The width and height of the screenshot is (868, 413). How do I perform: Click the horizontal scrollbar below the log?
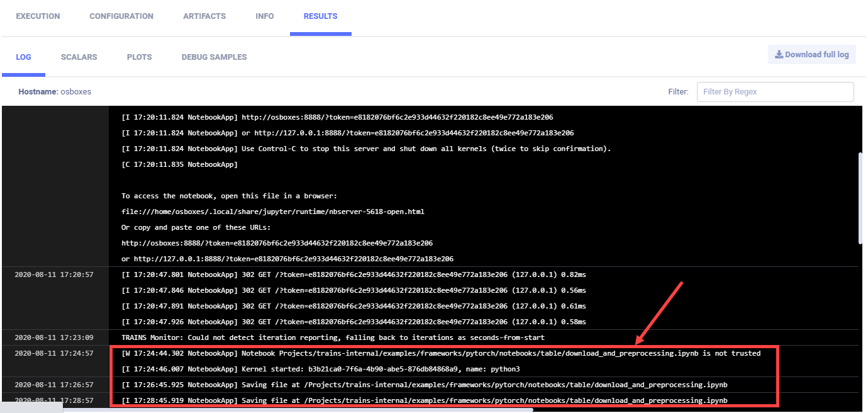tap(298, 410)
